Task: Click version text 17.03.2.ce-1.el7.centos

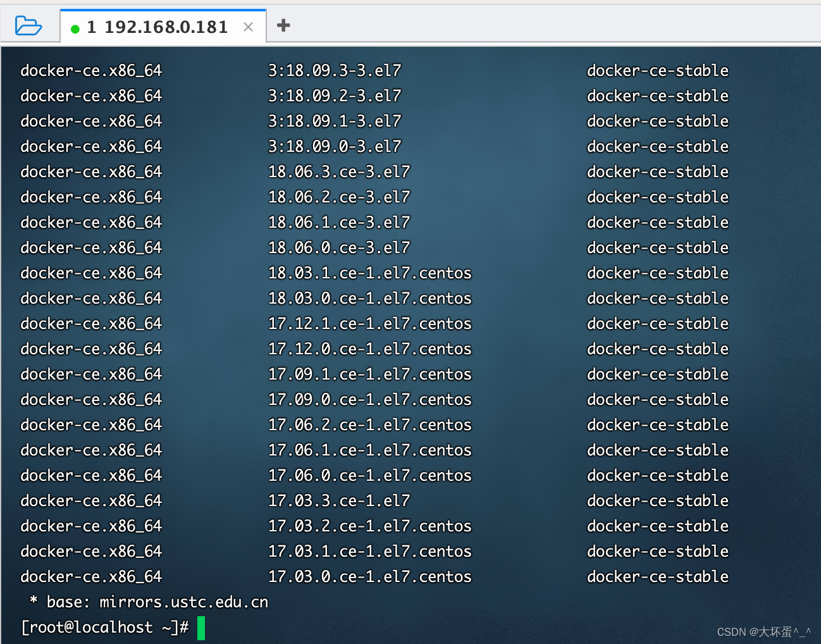Action: [370, 526]
